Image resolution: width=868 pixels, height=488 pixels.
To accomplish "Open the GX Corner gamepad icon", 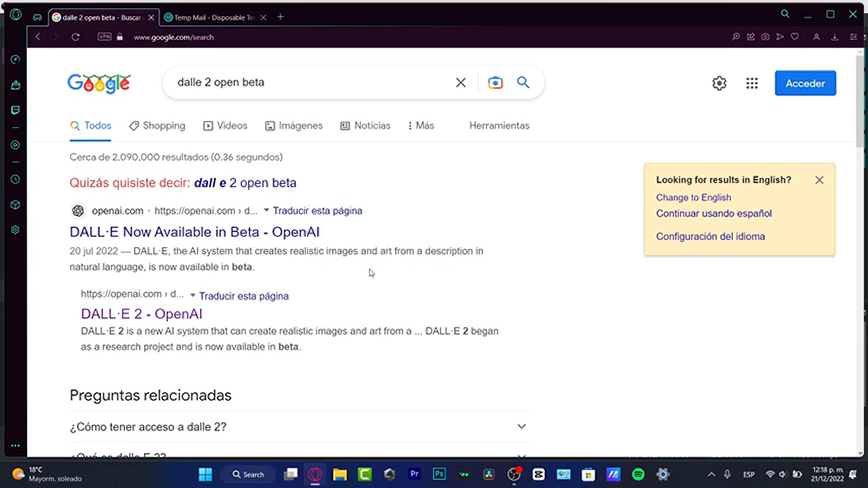I will [38, 17].
